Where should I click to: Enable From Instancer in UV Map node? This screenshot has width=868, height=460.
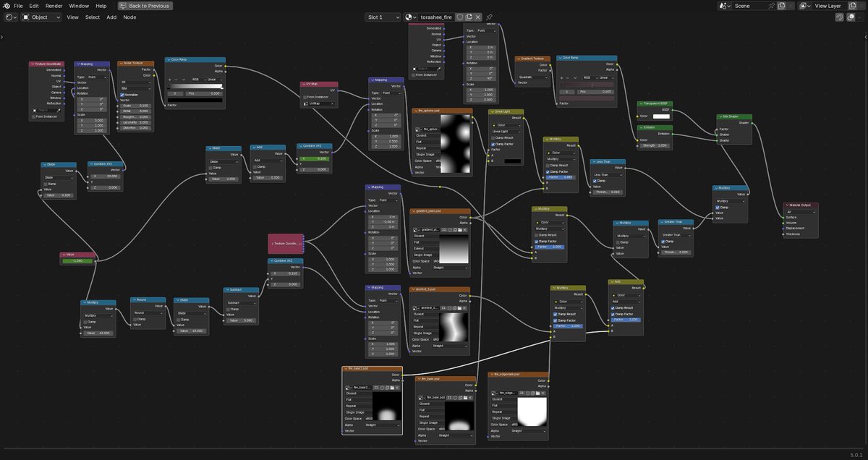(305, 98)
